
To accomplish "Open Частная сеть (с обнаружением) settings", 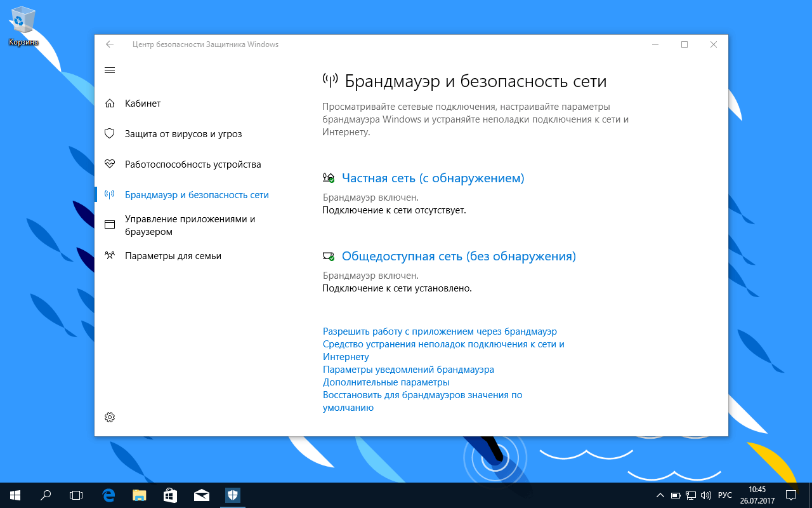I will click(433, 178).
